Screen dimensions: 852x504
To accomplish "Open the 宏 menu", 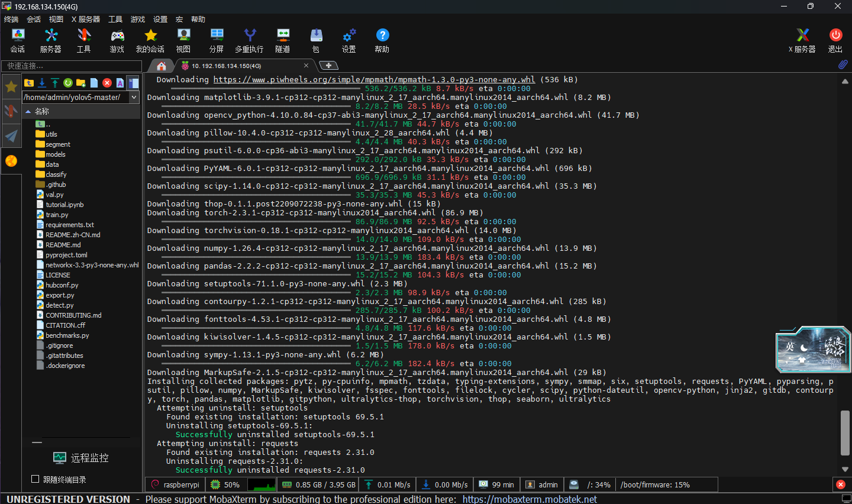I will 179,20.
